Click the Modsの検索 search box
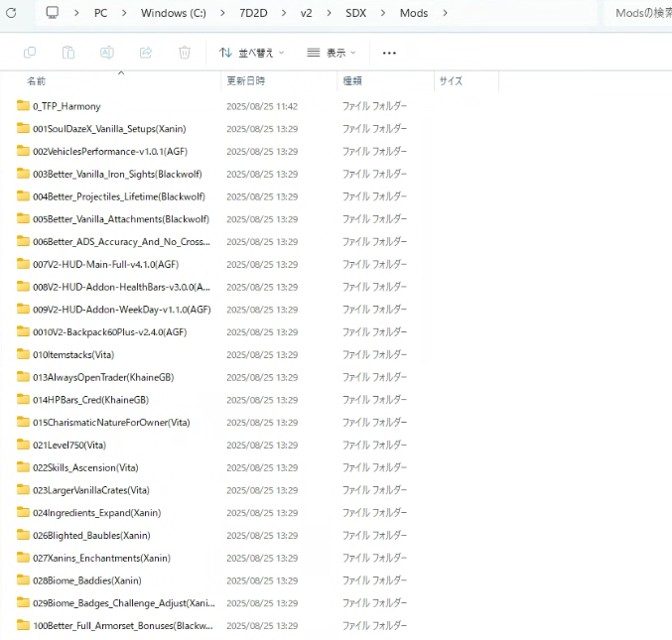Screen dimensions: 672x640 (x=638, y=13)
